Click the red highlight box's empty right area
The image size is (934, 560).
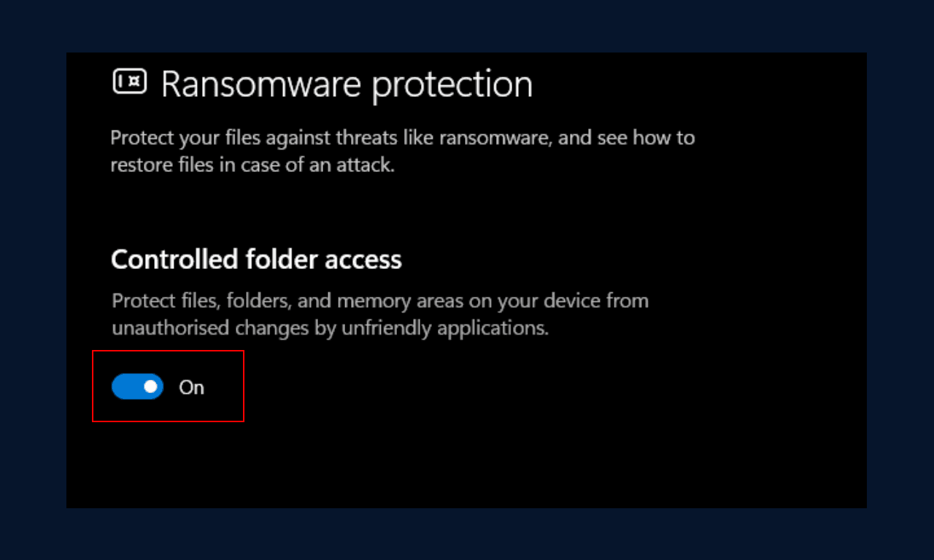tap(224, 386)
